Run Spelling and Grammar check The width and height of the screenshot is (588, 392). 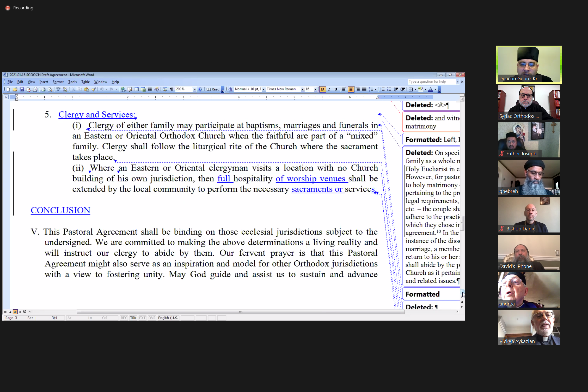(58, 89)
